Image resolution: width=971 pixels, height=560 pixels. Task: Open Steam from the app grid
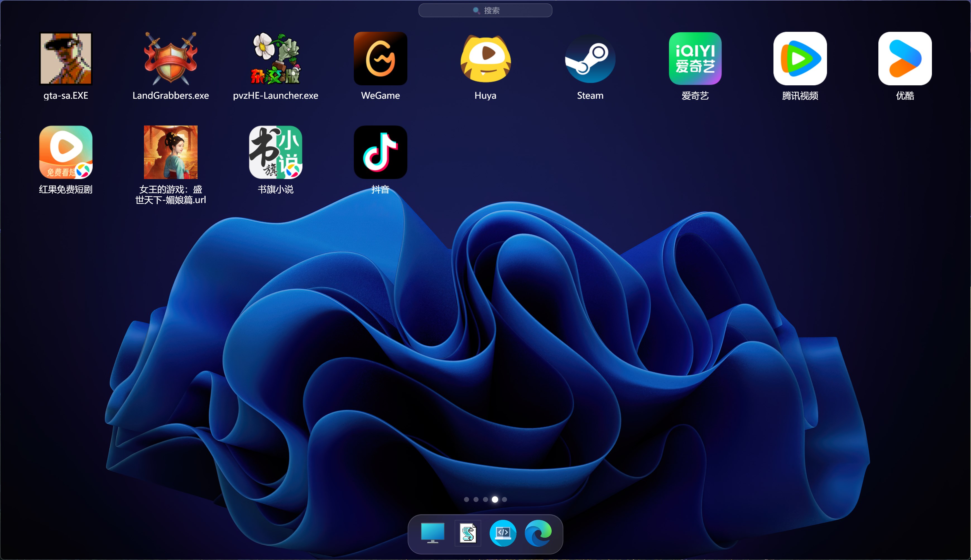click(x=590, y=59)
